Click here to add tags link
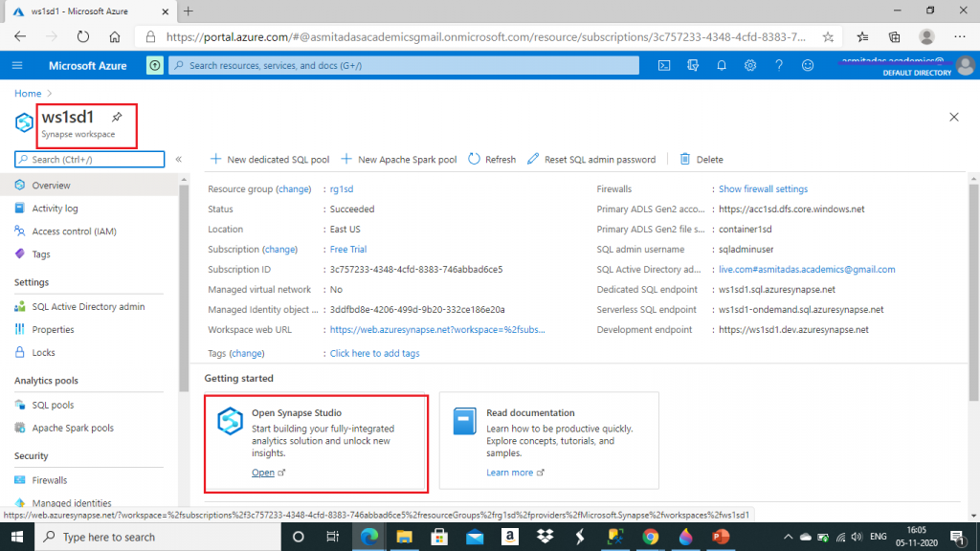The width and height of the screenshot is (980, 551). coord(374,353)
